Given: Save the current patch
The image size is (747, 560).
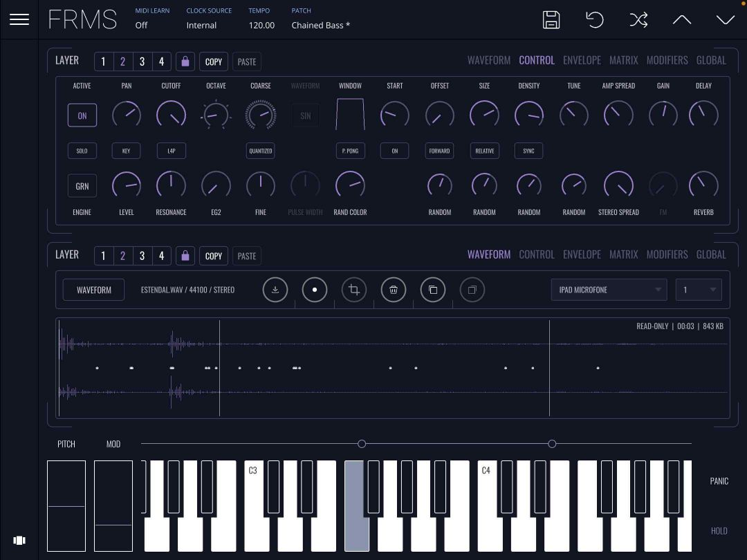Looking at the screenshot, I should point(551,20).
